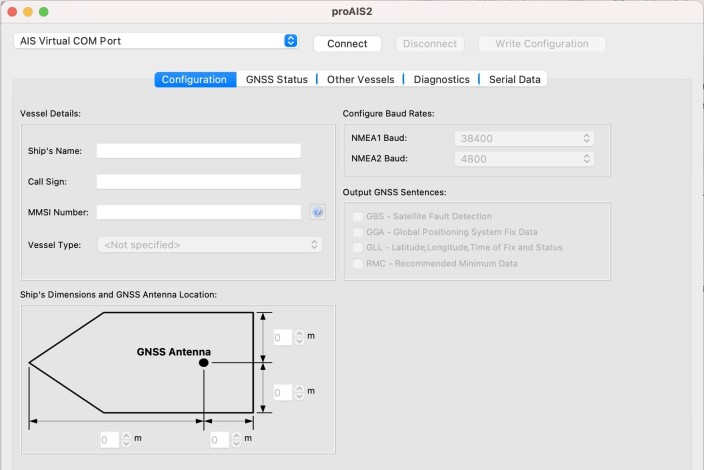Click the Connect button
Viewport: 704px width, 470px height.
click(347, 44)
